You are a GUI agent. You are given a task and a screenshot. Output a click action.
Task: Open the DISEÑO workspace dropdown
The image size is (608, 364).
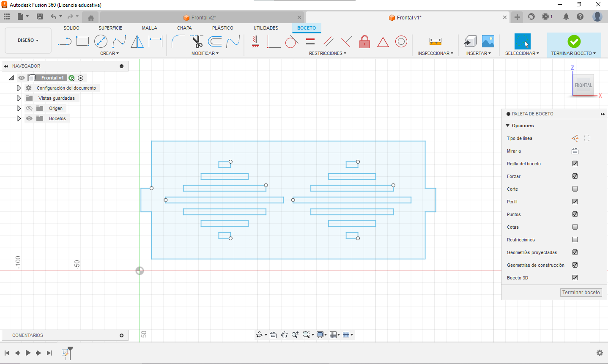tap(28, 41)
